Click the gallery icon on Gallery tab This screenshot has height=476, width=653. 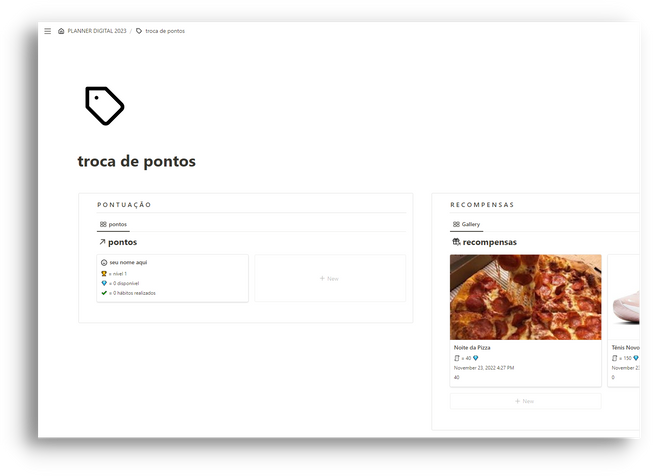point(456,224)
